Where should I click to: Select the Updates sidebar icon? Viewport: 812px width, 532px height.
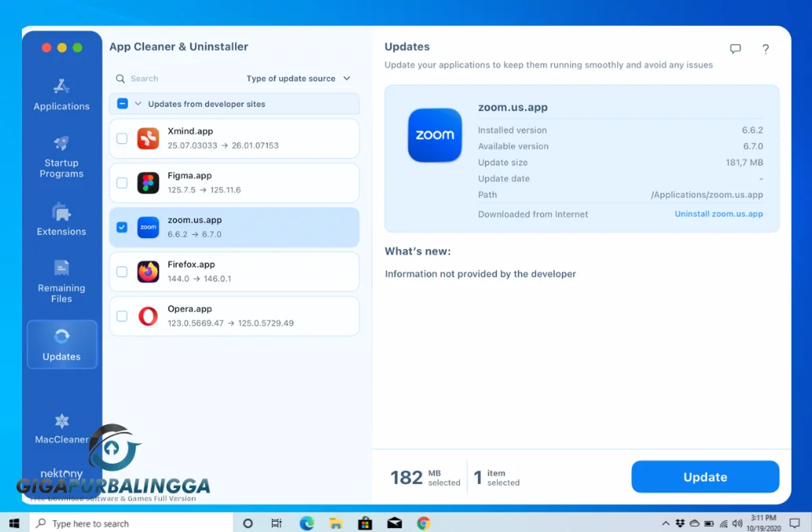tap(61, 336)
